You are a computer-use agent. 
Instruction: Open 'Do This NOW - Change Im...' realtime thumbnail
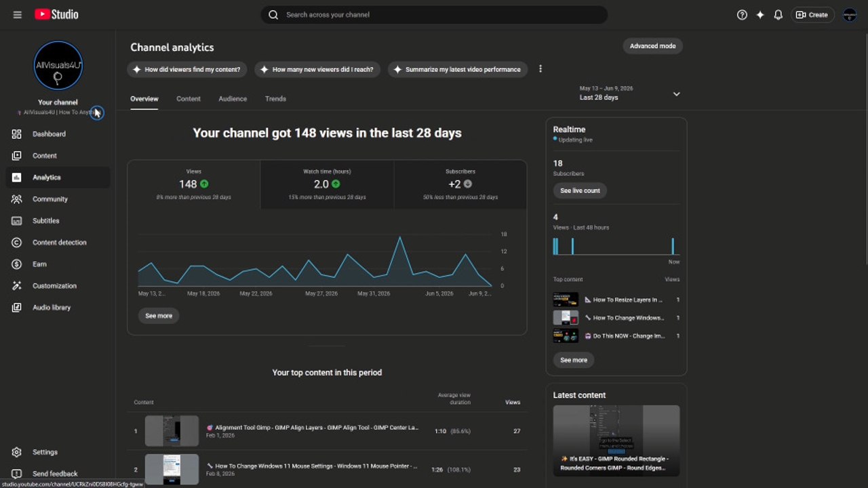tap(566, 335)
